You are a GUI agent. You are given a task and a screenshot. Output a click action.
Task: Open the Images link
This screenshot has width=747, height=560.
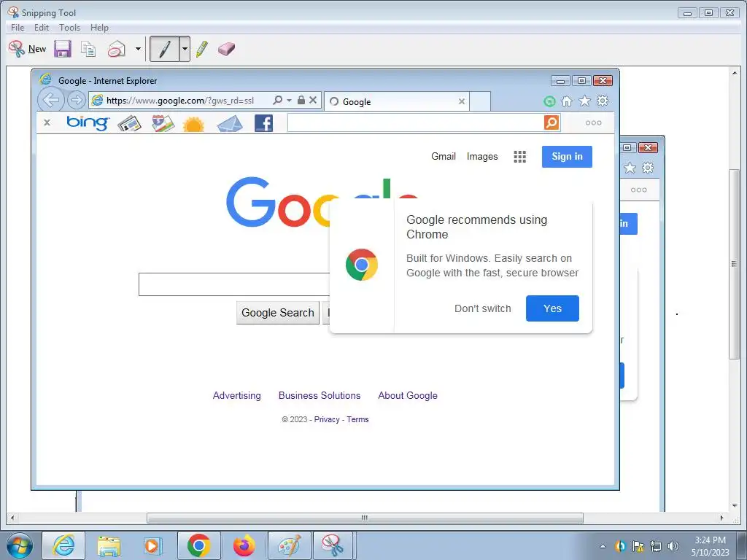pos(482,156)
